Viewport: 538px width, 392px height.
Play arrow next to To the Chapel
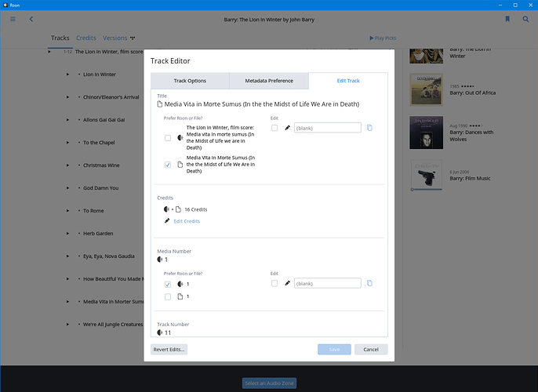67,143
